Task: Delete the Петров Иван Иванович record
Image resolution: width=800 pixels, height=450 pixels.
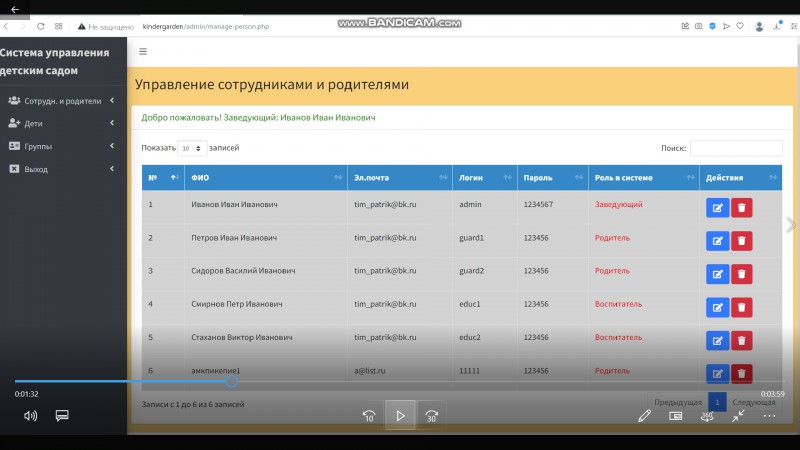Action: coord(741,241)
